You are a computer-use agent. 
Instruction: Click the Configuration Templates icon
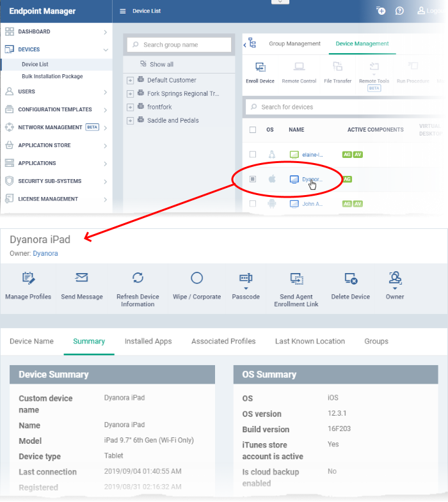click(10, 109)
